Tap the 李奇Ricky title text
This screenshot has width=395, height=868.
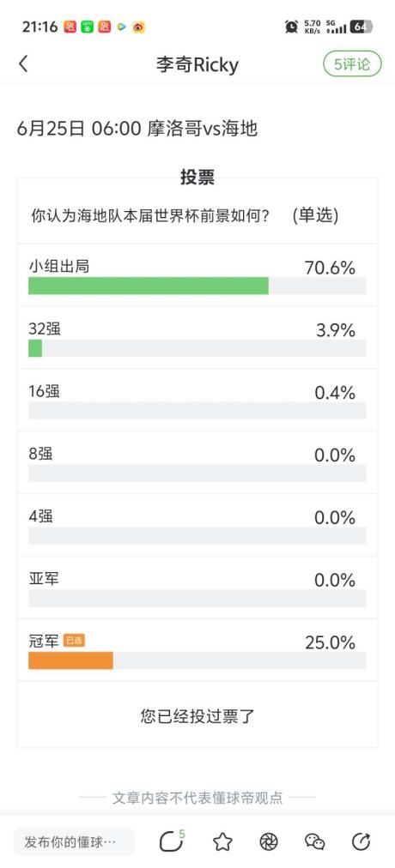point(197,65)
